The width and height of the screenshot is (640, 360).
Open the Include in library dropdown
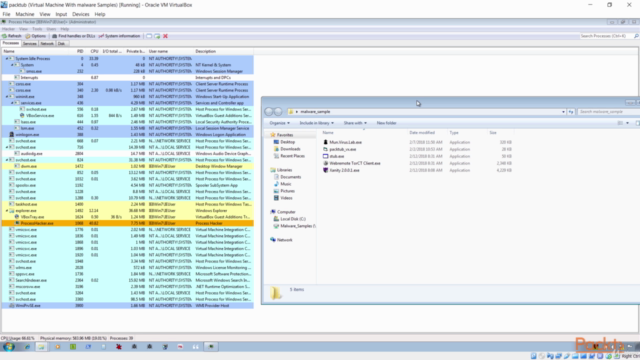[x=316, y=123]
